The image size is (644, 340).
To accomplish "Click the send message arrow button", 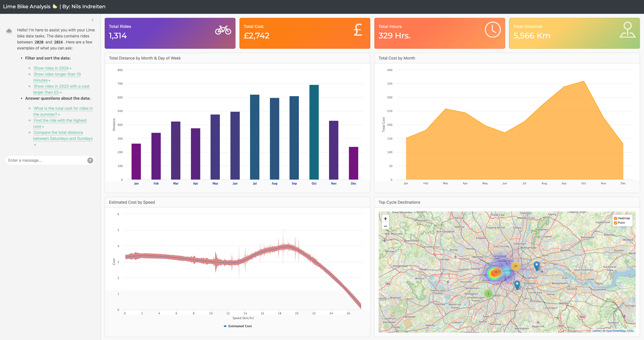I will [x=90, y=161].
